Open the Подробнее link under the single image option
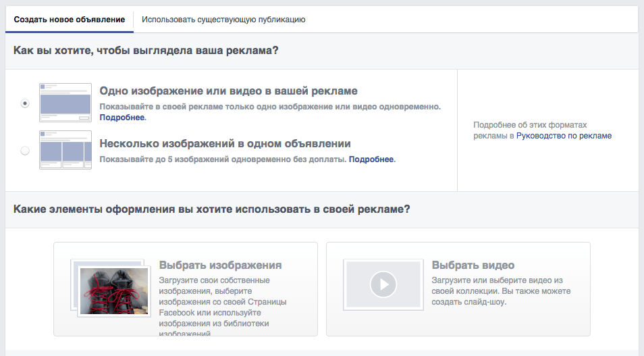This screenshot has width=644, height=356. point(122,118)
